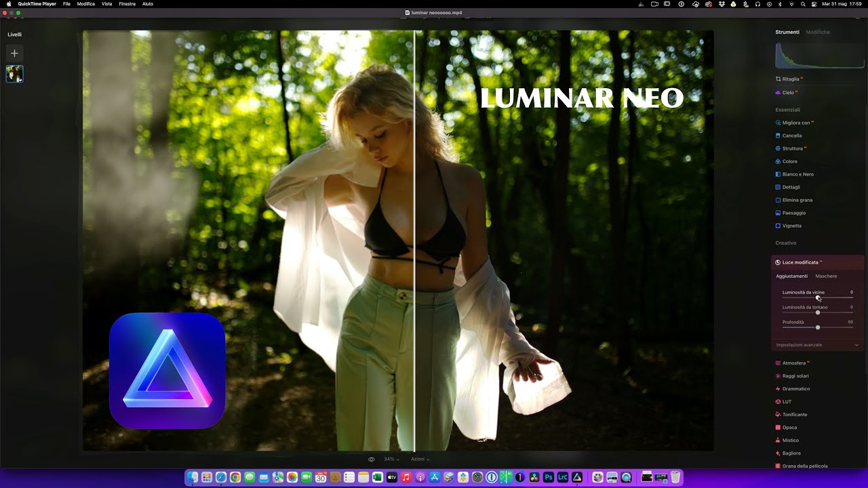Expand Impostazioni avanzate section
The image size is (868, 488).
click(x=818, y=345)
